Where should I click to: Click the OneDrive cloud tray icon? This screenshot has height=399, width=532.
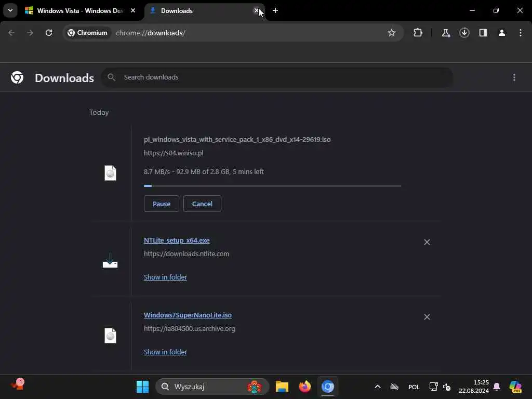pyautogui.click(x=394, y=387)
